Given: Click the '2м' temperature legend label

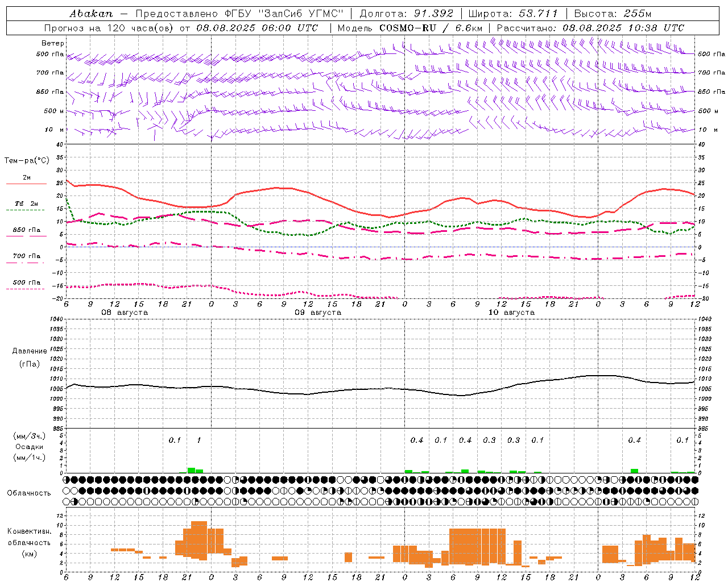Looking at the screenshot, I should pos(27,178).
